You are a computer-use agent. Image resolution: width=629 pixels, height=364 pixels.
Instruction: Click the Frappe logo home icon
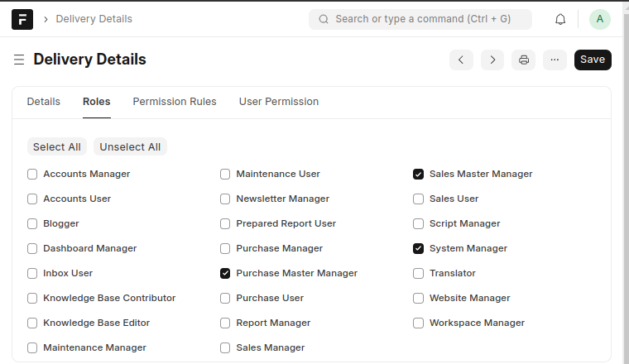coord(22,19)
